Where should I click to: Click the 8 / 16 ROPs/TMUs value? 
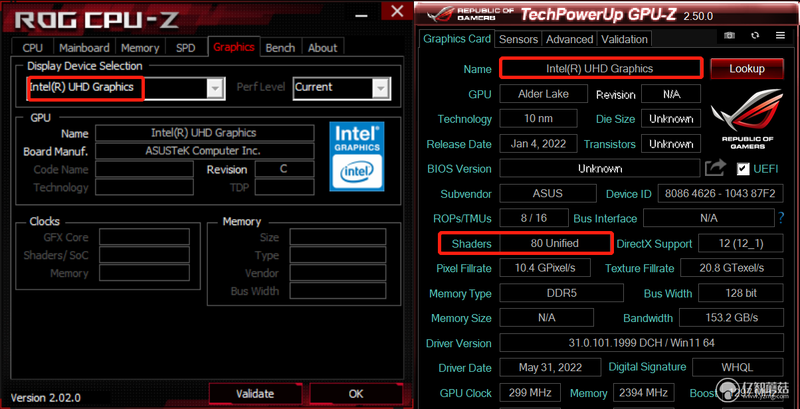tap(534, 218)
